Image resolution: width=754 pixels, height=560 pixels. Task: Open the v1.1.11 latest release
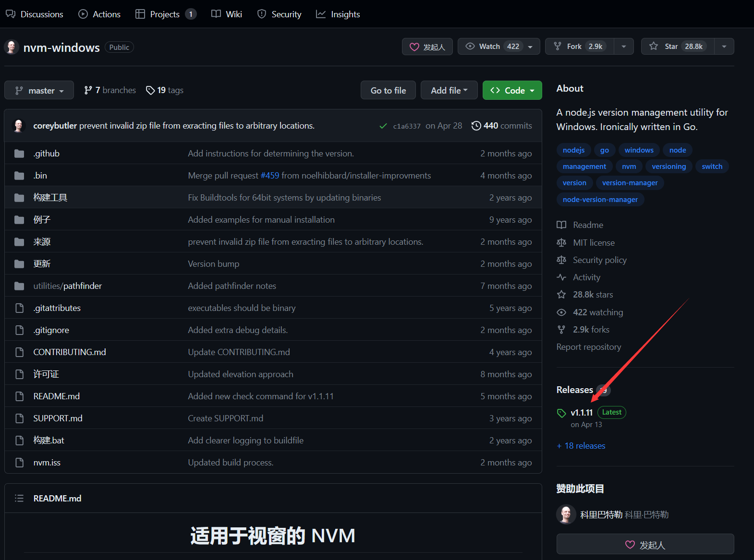coord(582,413)
